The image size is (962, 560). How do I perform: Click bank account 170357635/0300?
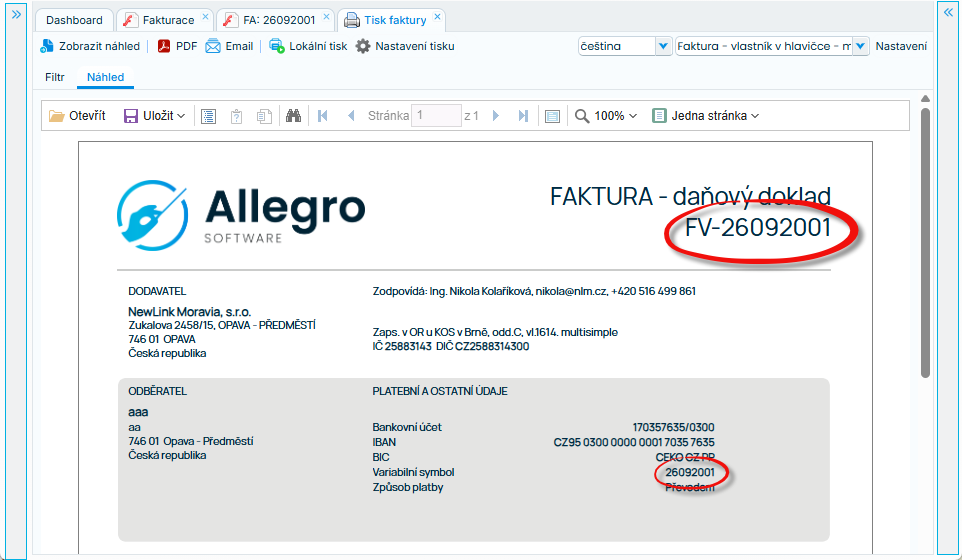click(x=673, y=427)
